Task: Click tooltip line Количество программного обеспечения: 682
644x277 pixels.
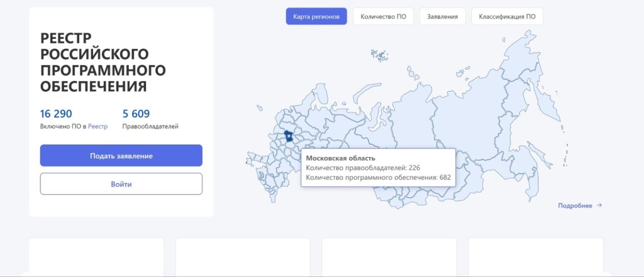Action: (378, 178)
